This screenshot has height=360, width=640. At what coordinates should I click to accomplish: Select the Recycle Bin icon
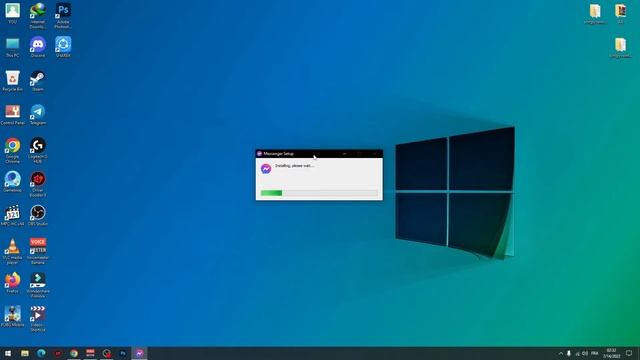(12, 81)
